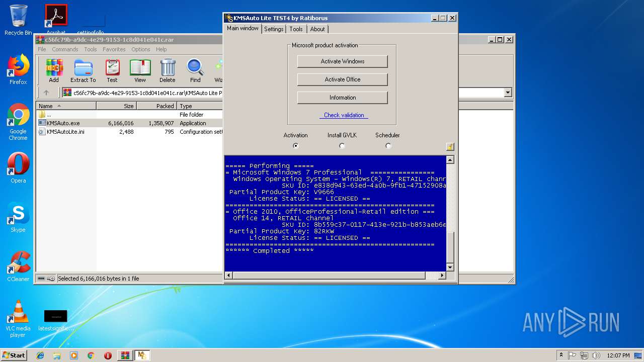The height and width of the screenshot is (362, 644).
Task: Switch to the Settings tab in KMSAuto
Action: (x=274, y=29)
